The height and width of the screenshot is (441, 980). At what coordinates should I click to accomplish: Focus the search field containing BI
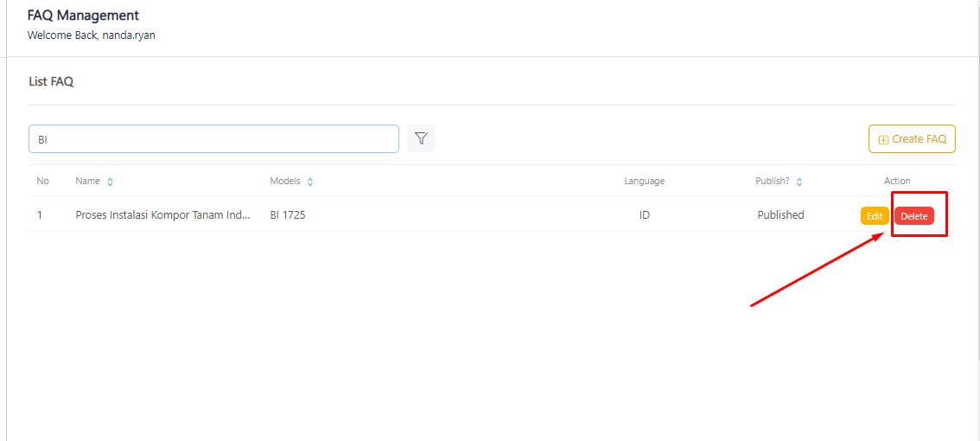coord(213,138)
